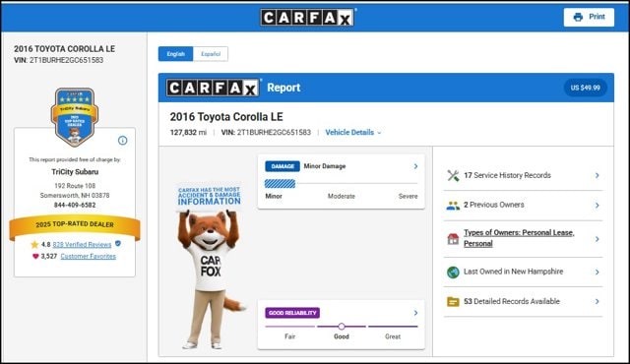Open the Customer Favorites link

(x=88, y=256)
